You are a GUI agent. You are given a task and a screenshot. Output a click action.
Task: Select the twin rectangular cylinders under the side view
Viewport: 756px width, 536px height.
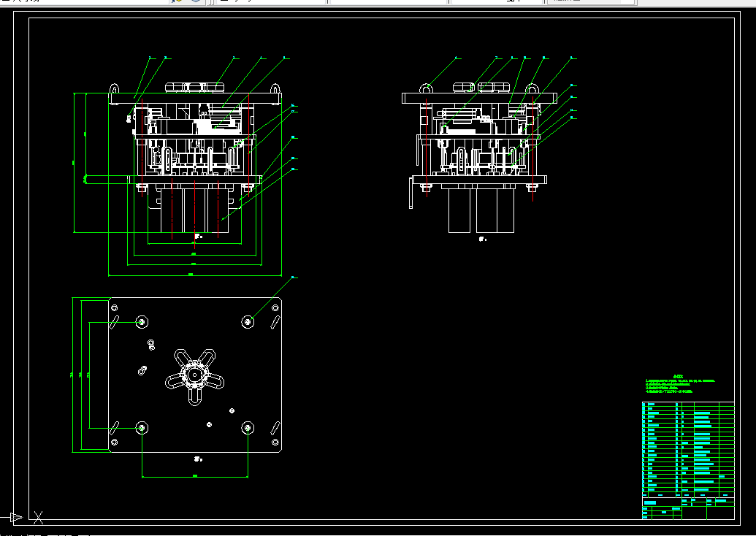coord(481,210)
